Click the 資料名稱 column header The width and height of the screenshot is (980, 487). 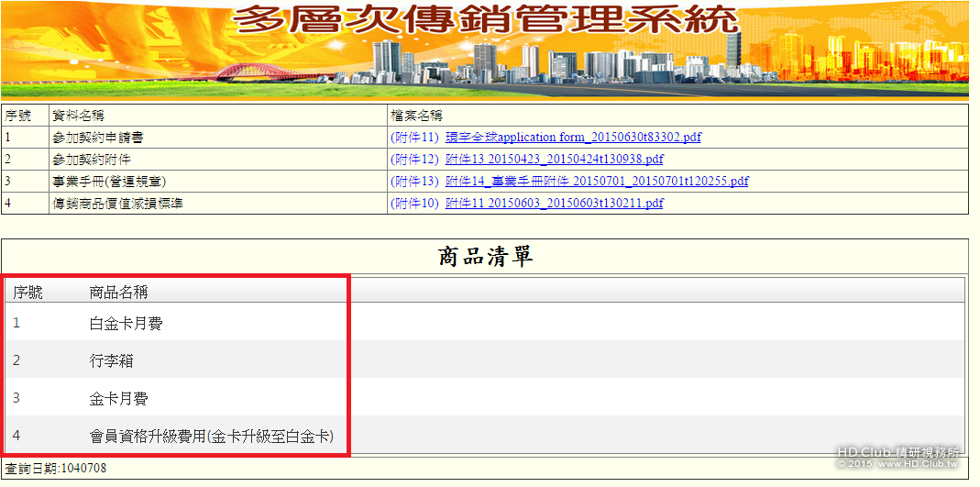click(217, 115)
